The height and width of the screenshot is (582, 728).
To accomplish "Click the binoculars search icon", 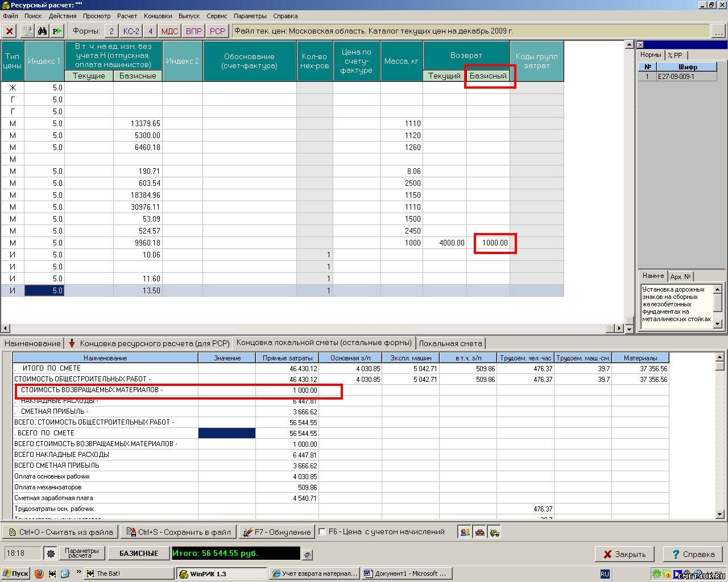I will click(42, 31).
